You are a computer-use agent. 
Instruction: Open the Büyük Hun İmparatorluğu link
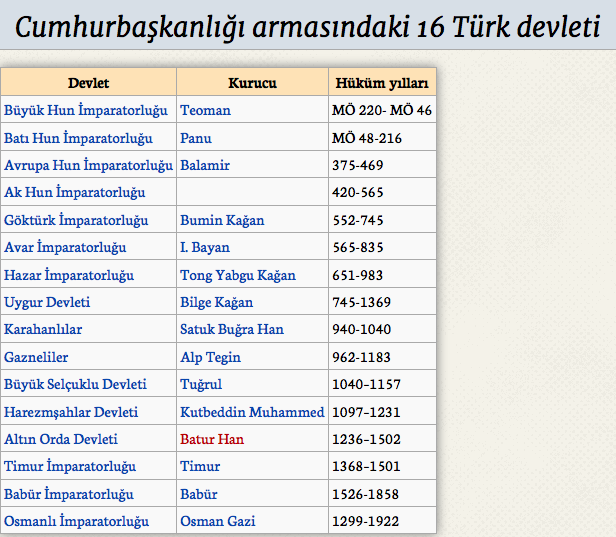(x=86, y=110)
